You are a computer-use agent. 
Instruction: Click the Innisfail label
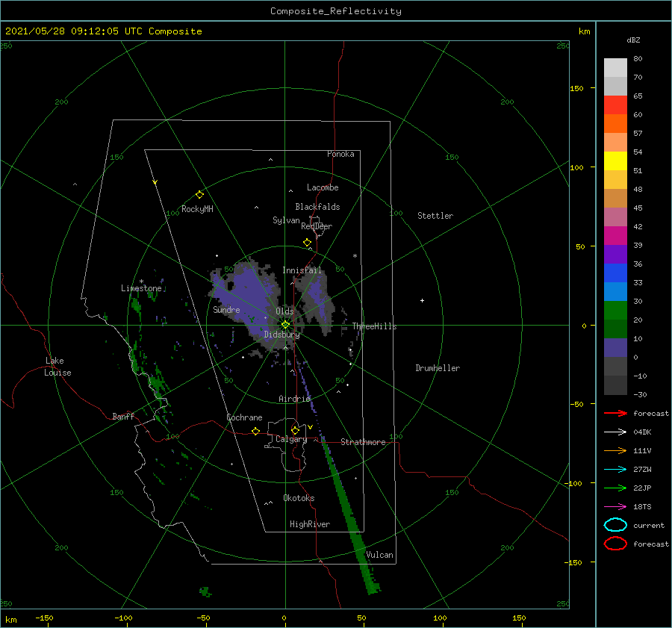click(302, 270)
